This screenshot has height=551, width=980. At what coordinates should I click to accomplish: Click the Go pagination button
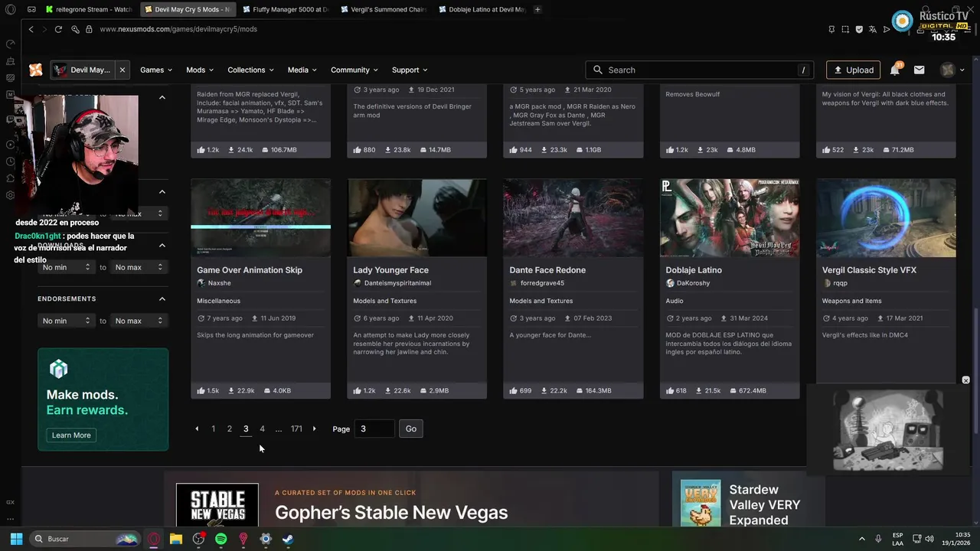click(411, 429)
